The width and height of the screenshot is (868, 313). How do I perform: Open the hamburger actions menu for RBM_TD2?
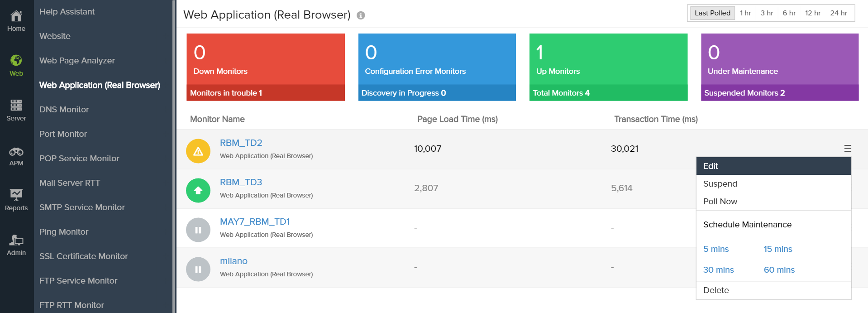pyautogui.click(x=848, y=149)
